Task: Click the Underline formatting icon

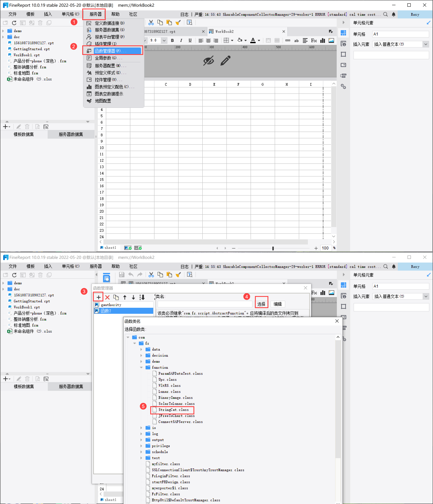Action: (x=190, y=40)
